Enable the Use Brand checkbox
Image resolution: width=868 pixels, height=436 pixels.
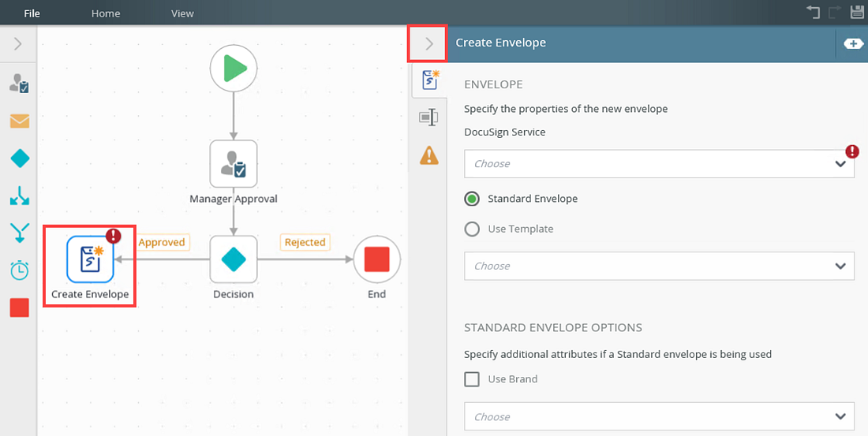pos(473,379)
